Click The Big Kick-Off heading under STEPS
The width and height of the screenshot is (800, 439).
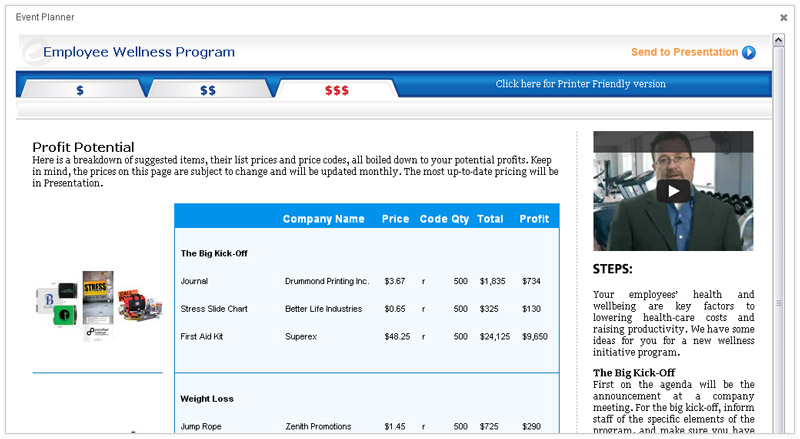point(634,373)
